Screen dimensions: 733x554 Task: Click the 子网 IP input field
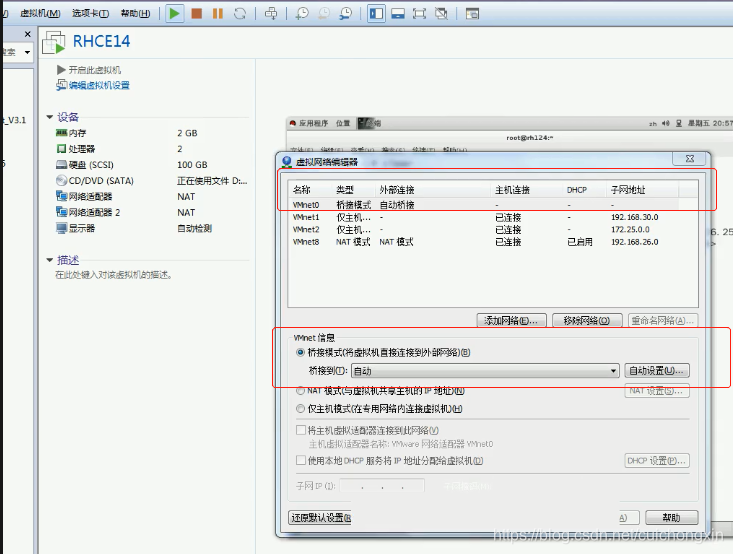[382, 486]
